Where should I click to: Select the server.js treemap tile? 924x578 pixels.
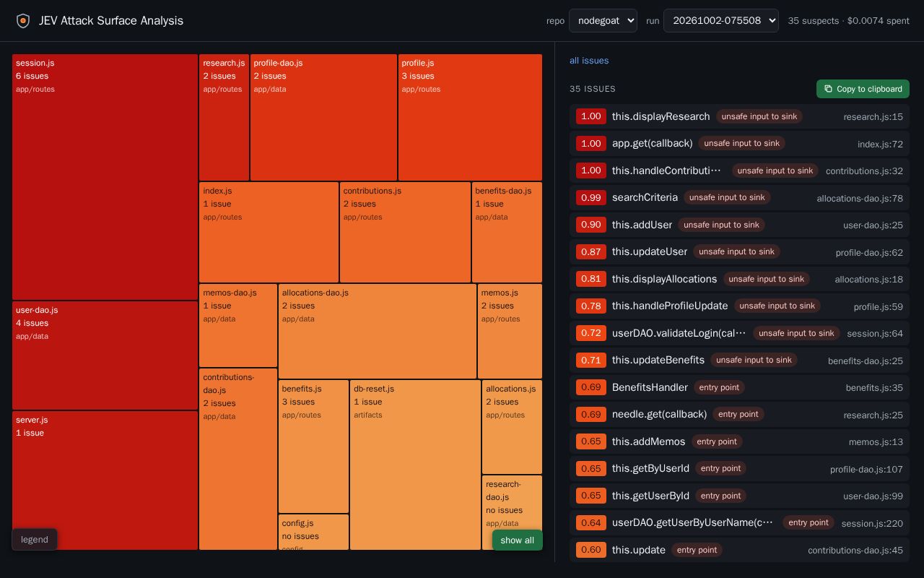(x=105, y=480)
